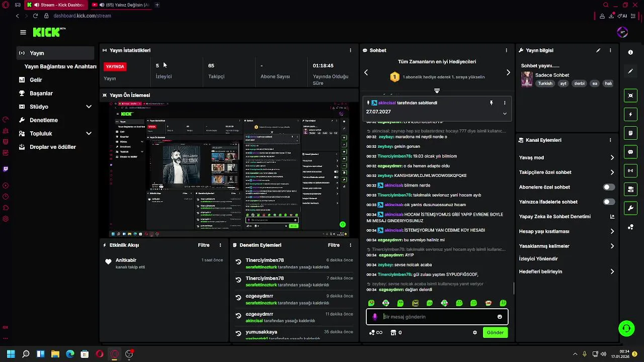Viewport: 644px width, 362px height.
Task: Collapse the top gifters banner arrow
Action: pyautogui.click(x=437, y=91)
